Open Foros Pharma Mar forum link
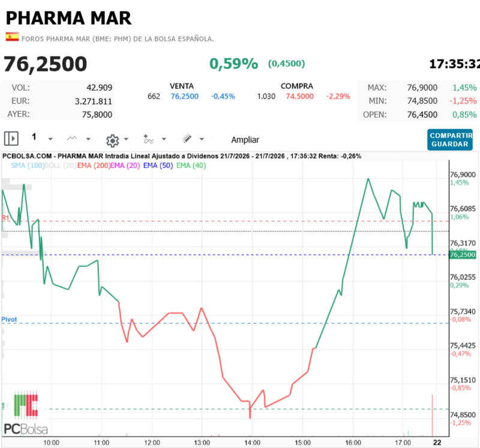The width and height of the screenshot is (480, 448). [118, 39]
